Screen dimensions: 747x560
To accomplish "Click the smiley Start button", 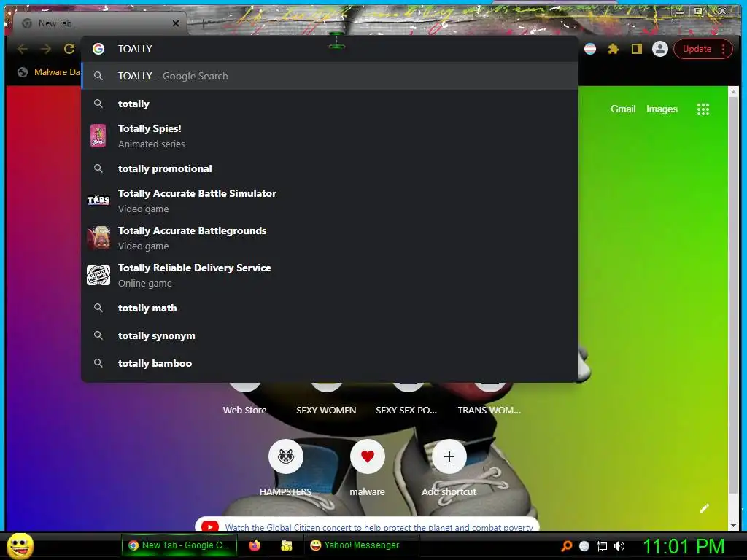I will (x=20, y=545).
